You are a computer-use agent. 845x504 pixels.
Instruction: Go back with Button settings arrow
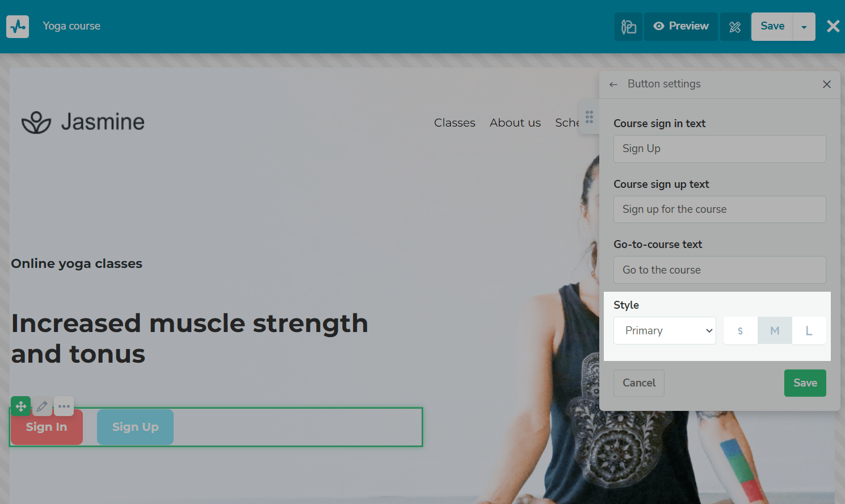[613, 85]
